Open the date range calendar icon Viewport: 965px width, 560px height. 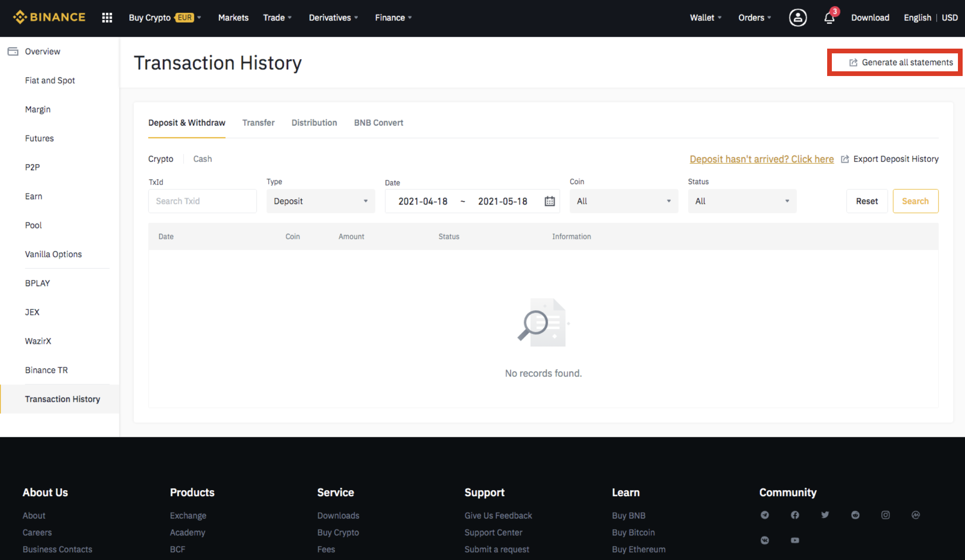[x=550, y=201]
